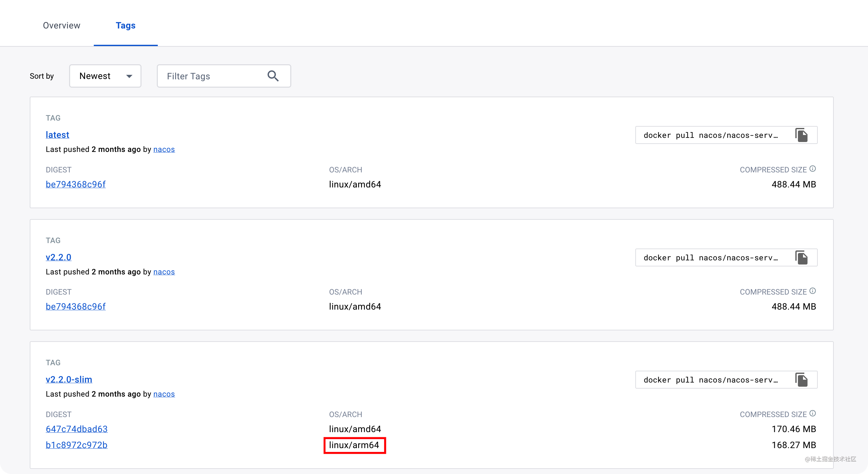Focus the Filter Tags input field

point(212,76)
